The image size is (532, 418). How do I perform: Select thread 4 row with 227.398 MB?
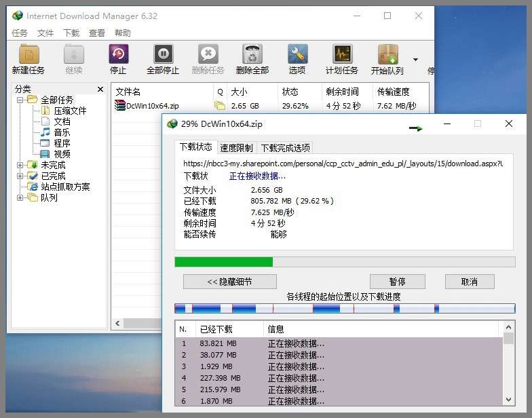tap(339, 378)
